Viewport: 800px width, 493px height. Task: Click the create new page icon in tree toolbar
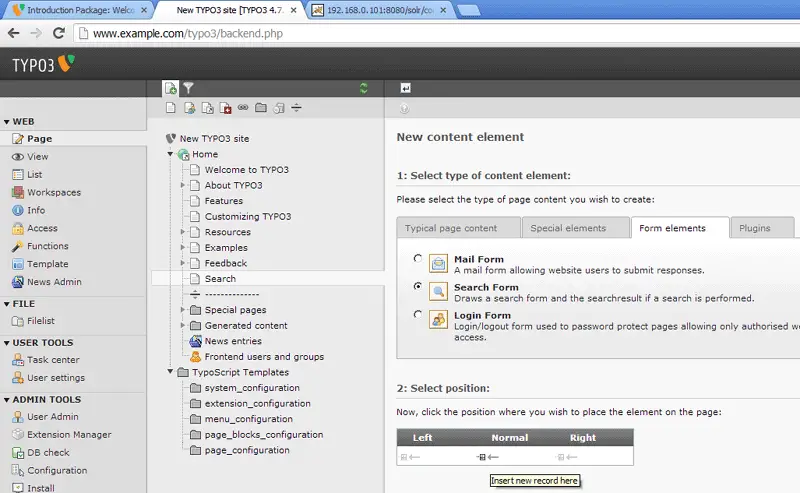click(171, 88)
